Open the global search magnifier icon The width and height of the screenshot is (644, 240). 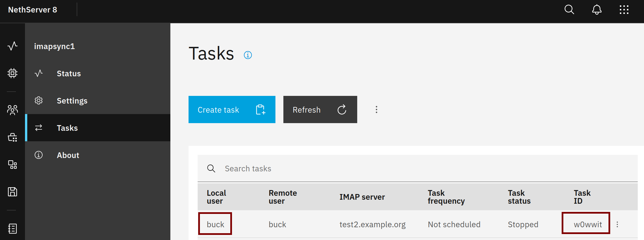point(569,10)
